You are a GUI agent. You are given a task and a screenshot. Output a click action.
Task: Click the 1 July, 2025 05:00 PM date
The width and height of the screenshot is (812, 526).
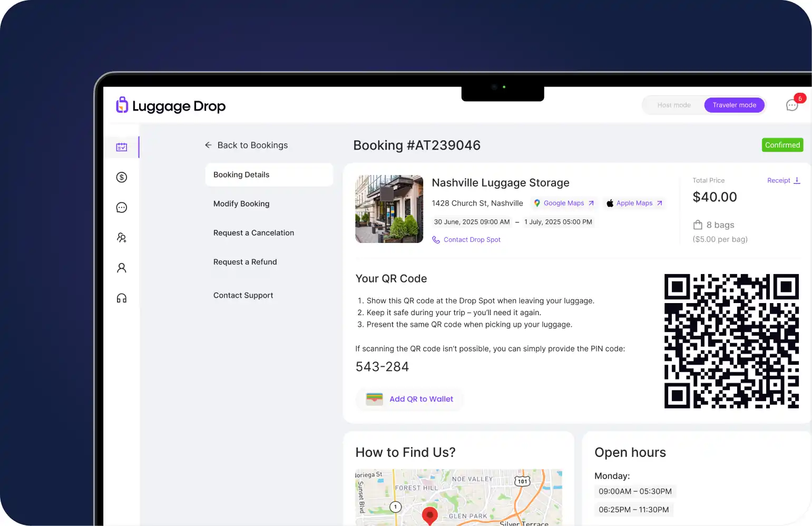tap(558, 222)
